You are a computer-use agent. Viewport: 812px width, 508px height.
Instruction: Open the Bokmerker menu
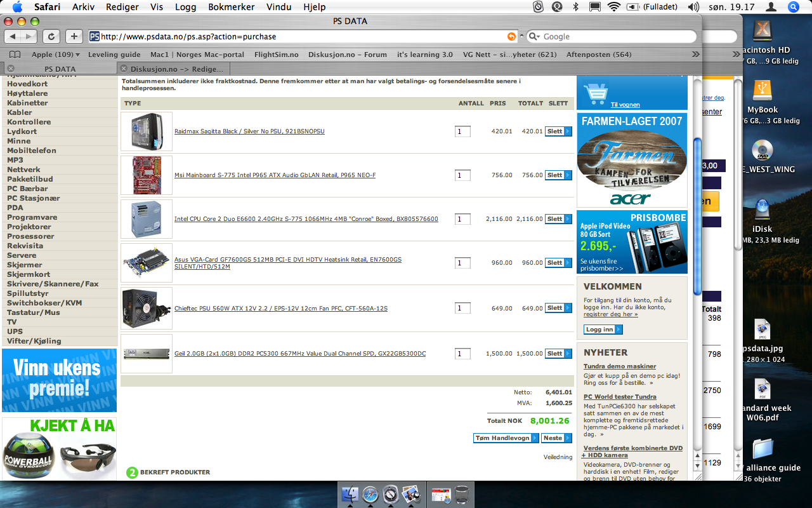click(x=231, y=7)
